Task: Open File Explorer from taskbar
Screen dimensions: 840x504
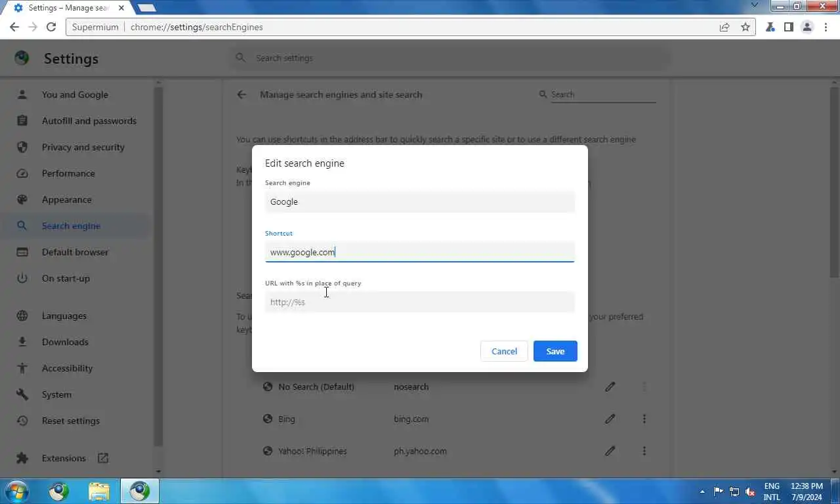Action: pyautogui.click(x=99, y=491)
